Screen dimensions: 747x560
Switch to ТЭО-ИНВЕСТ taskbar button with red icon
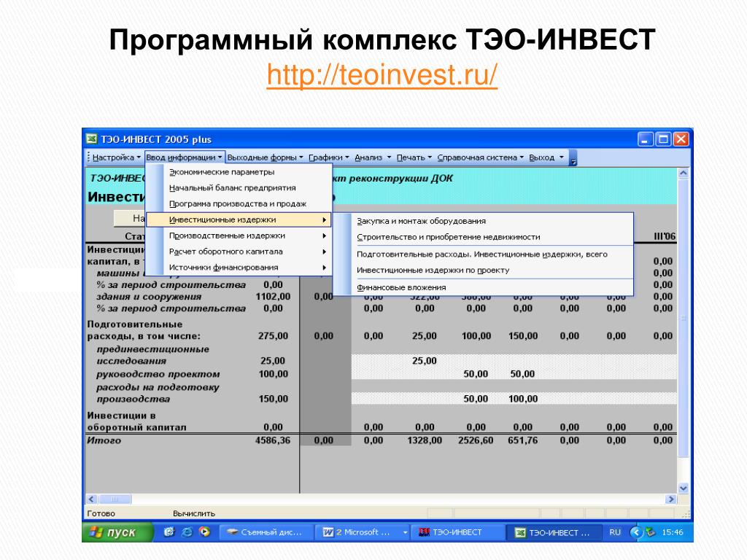(458, 532)
